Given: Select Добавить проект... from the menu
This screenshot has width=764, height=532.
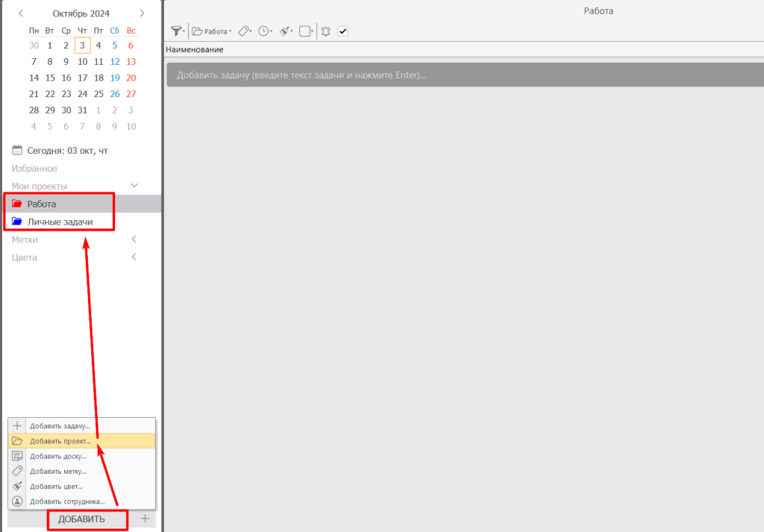Looking at the screenshot, I should (x=60, y=441).
